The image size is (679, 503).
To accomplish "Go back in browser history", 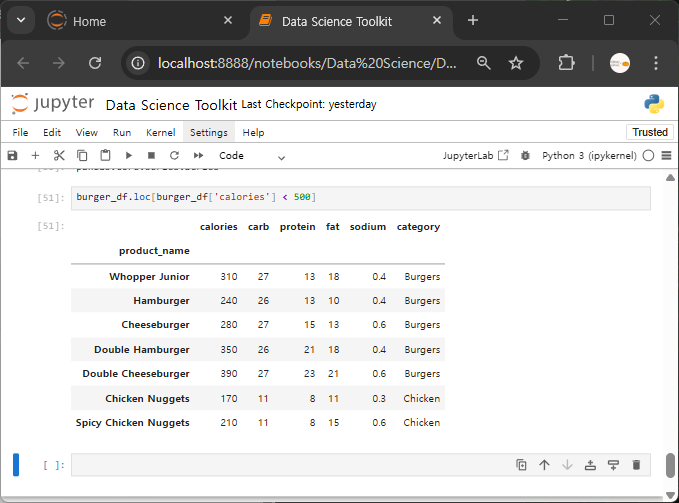I will coord(23,63).
